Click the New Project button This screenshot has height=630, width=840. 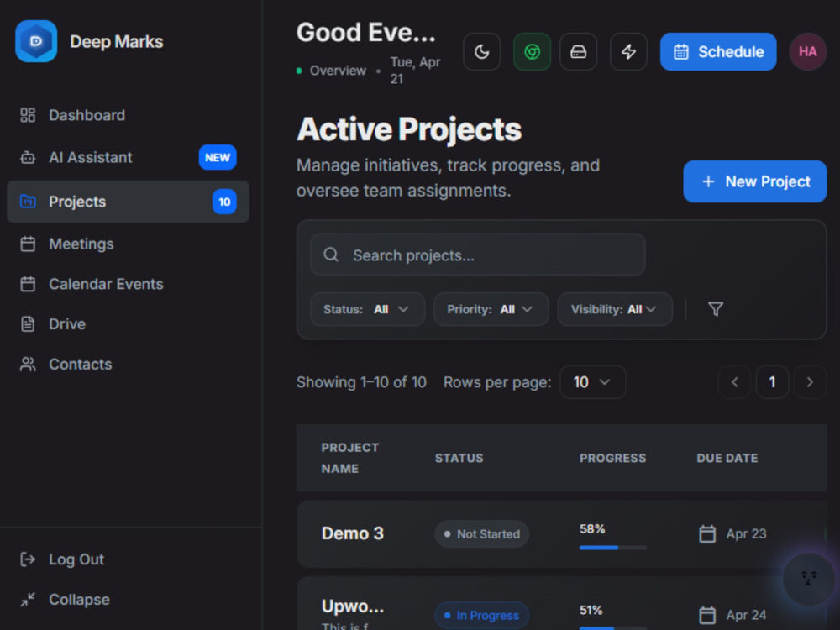click(755, 181)
